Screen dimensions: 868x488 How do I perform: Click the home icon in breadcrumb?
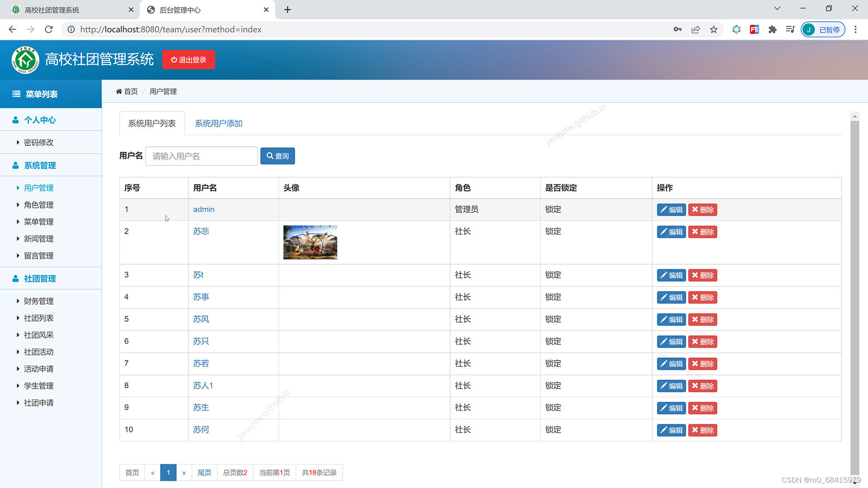coord(119,91)
